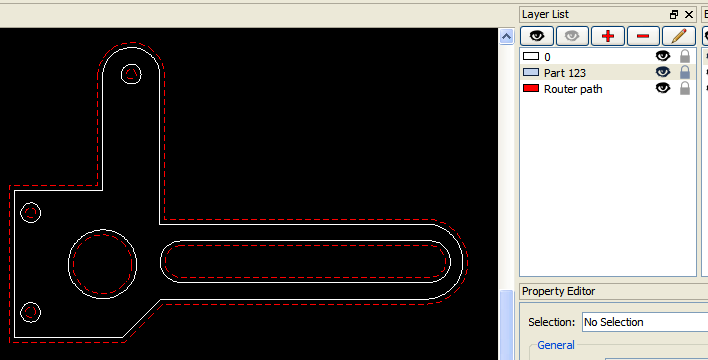This screenshot has width=708, height=360.
Task: Click the vertical scrollbar thumb of the drawing area
Action: pyautogui.click(x=507, y=325)
